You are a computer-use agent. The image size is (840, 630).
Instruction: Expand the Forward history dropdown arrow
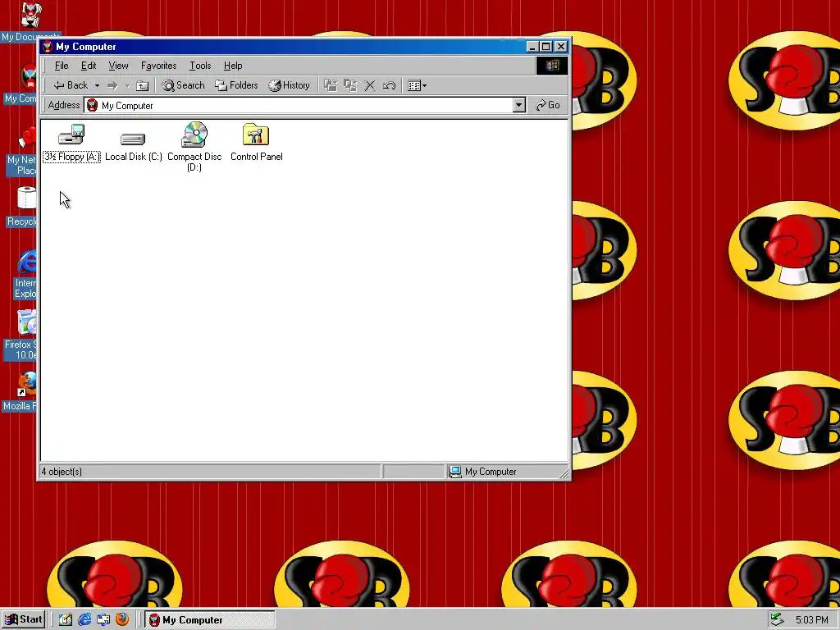[127, 85]
